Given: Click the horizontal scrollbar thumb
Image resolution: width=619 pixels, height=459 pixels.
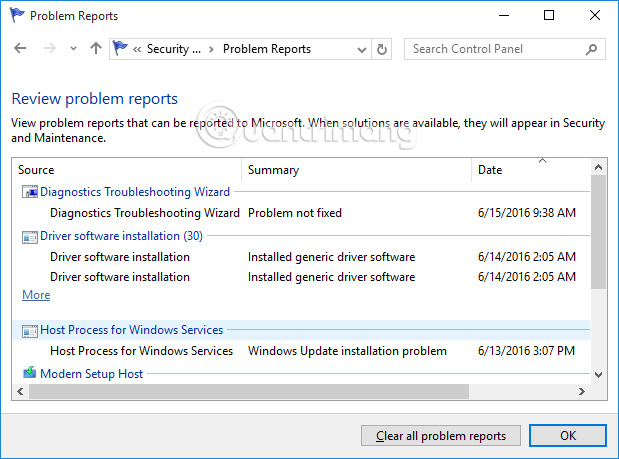Looking at the screenshot, I should pyautogui.click(x=249, y=392).
